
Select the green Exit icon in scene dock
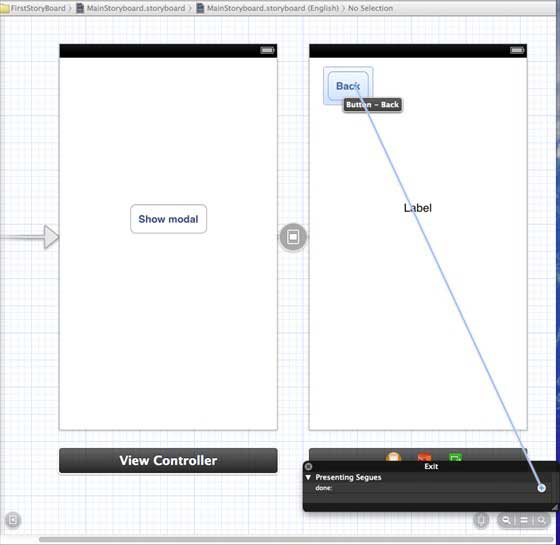455,457
